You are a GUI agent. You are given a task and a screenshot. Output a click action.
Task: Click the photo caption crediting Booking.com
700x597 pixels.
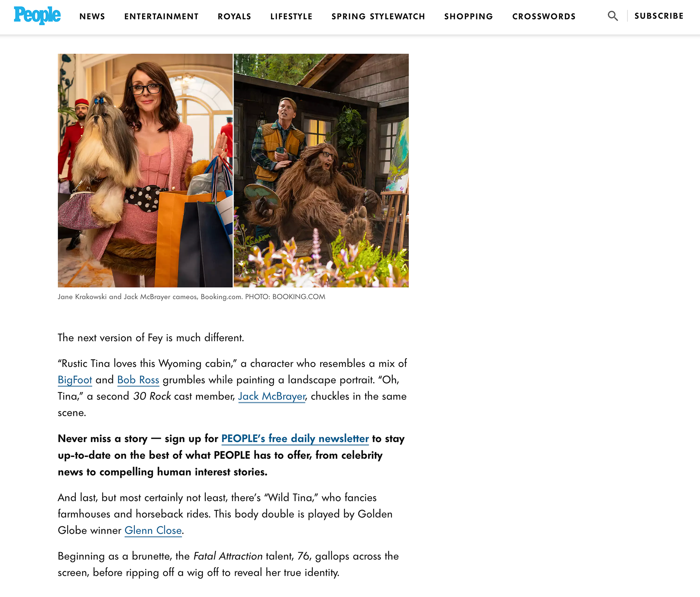point(191,297)
